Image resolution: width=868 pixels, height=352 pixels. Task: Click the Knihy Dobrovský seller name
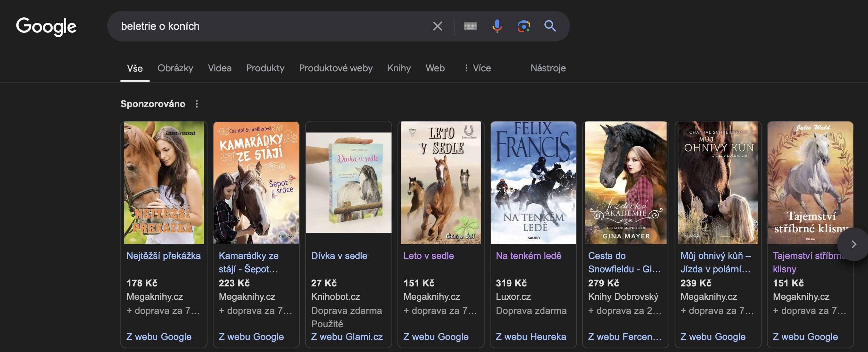pos(623,296)
